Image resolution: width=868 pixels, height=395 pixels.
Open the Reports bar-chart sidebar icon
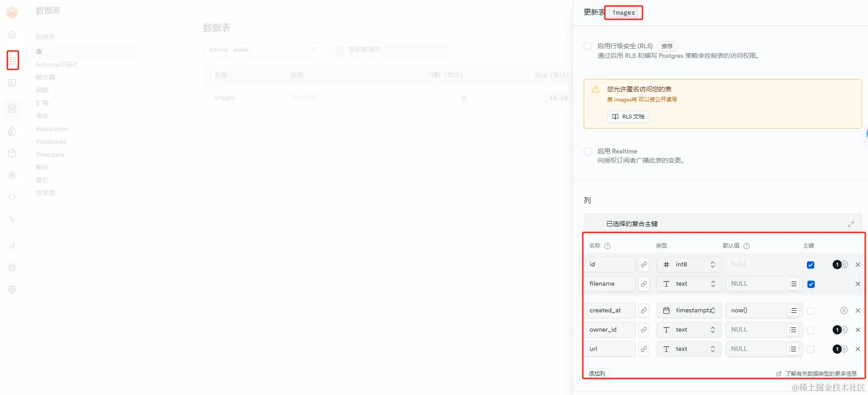(x=12, y=245)
